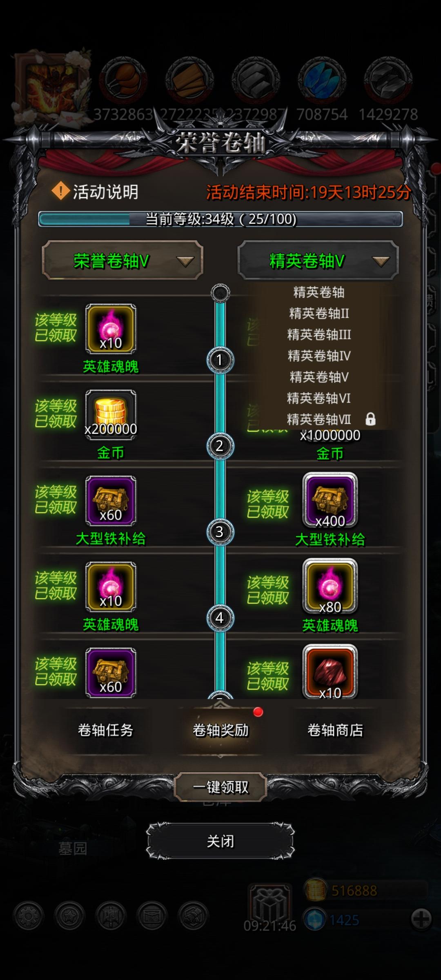Tap the wood planks resource icon
Image resolution: width=441 pixels, height=980 pixels.
pos(189,80)
